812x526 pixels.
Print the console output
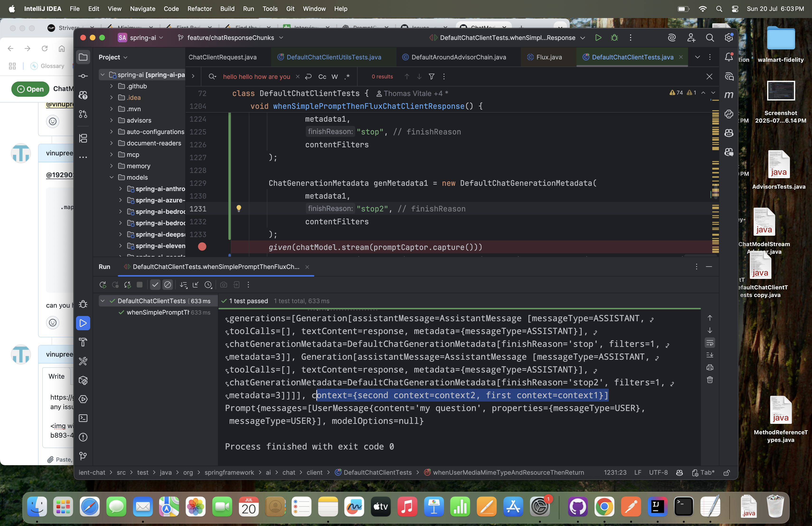click(710, 367)
